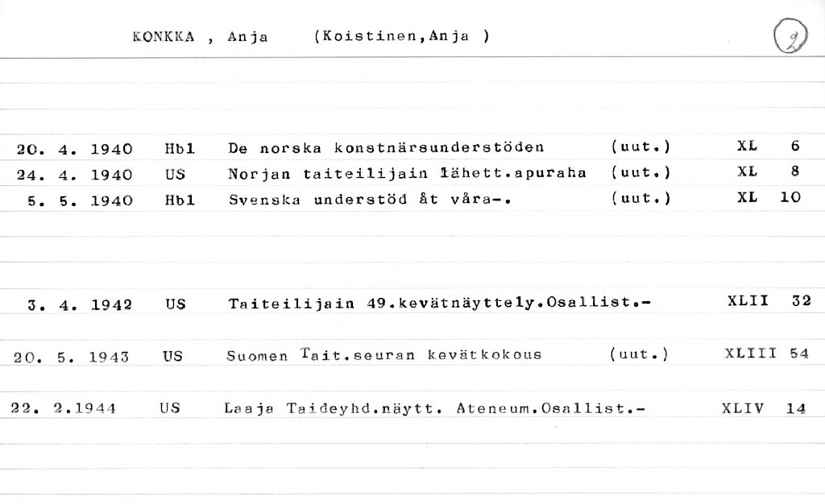This screenshot has width=825, height=504.
Task: Click the volume and page XL 8
Action: click(x=767, y=171)
